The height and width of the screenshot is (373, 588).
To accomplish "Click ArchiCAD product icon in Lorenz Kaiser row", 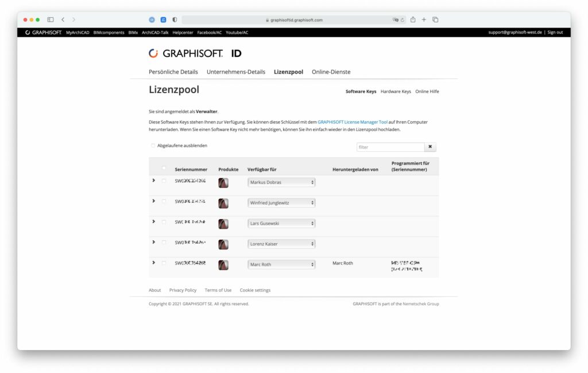I will point(223,245).
